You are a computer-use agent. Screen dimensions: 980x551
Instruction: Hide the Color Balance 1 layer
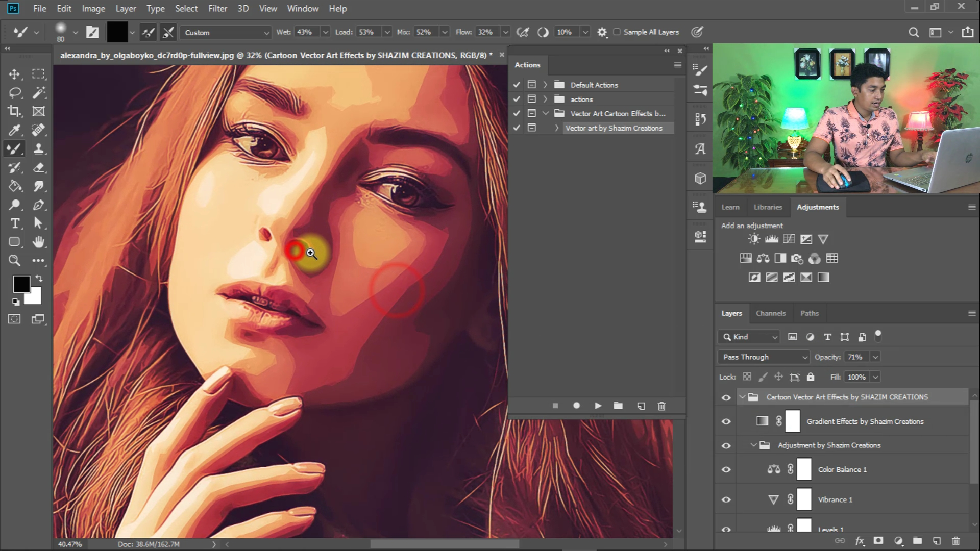point(726,469)
